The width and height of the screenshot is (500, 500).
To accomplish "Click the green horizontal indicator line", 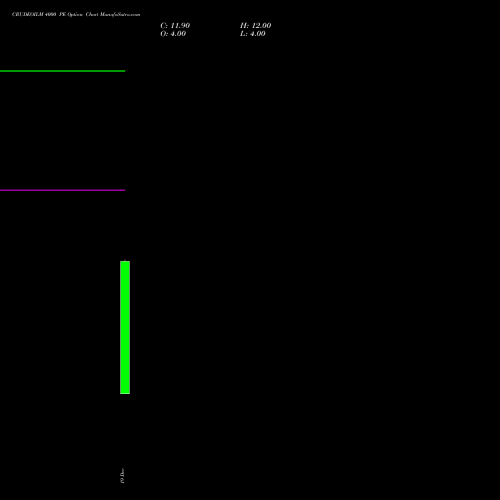I will coord(62,71).
